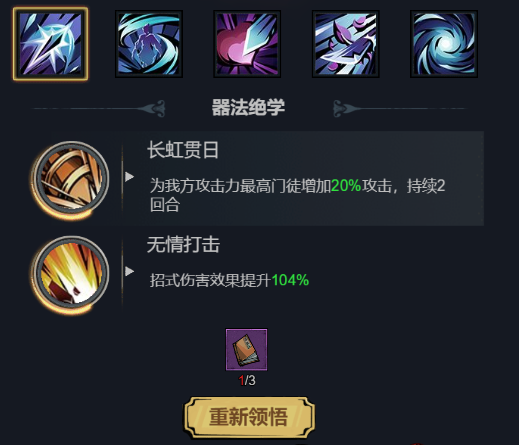Screen dimensions: 519x445
Task: Open the 长虹贯日 skill title
Action: tap(183, 150)
